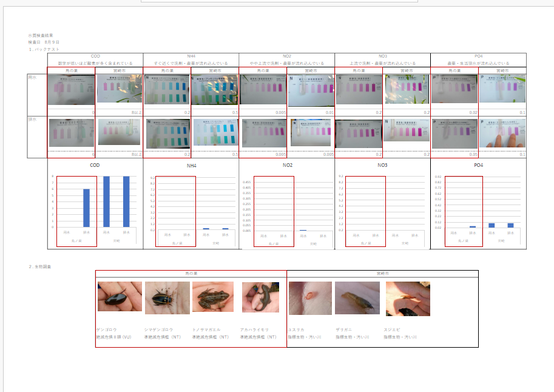Click the NH4 chart title
Image resolution: width=554 pixels, height=392 pixels.
(191, 165)
